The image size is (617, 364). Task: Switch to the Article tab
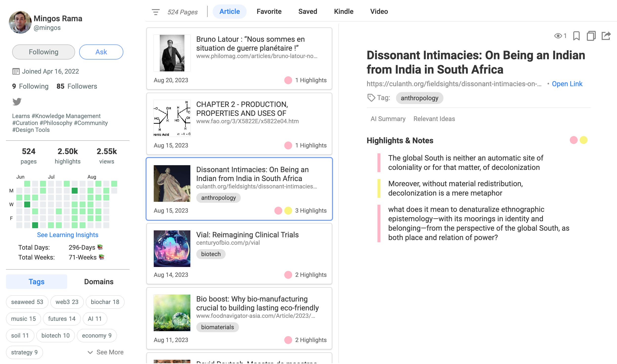point(229,12)
